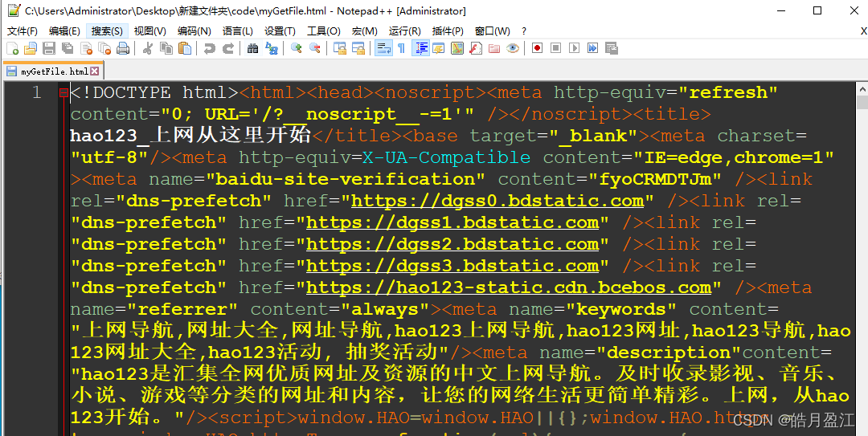
Task: Open the 文件(F) menu
Action: [23, 31]
